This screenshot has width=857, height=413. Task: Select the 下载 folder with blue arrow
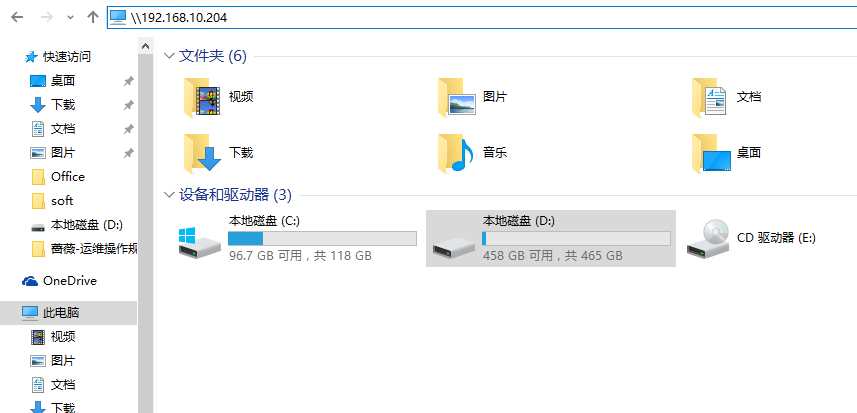[202, 154]
